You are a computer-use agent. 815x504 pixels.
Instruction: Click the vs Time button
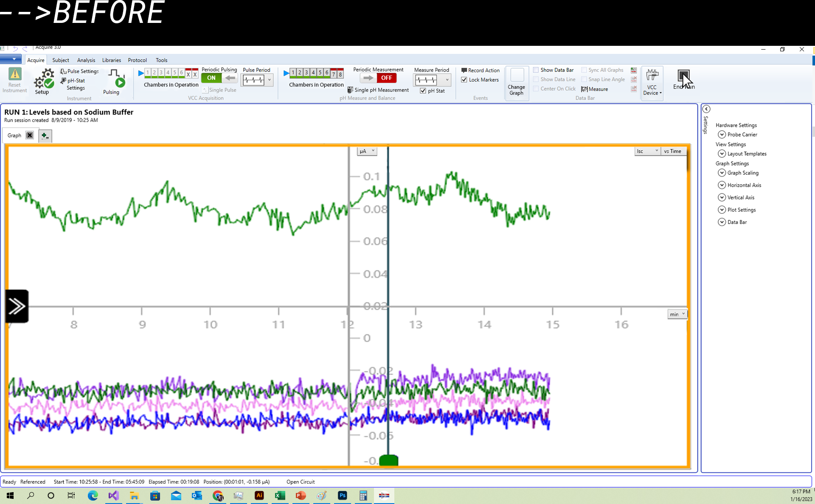click(673, 151)
